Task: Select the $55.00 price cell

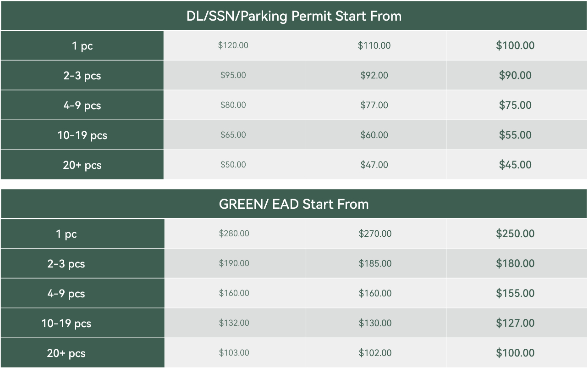Action: 515,135
